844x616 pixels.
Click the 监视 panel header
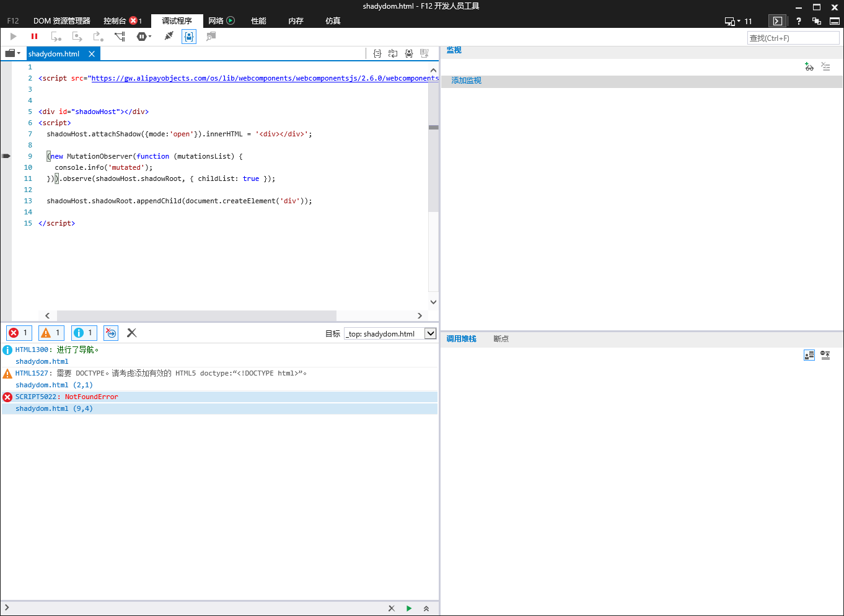tap(454, 50)
